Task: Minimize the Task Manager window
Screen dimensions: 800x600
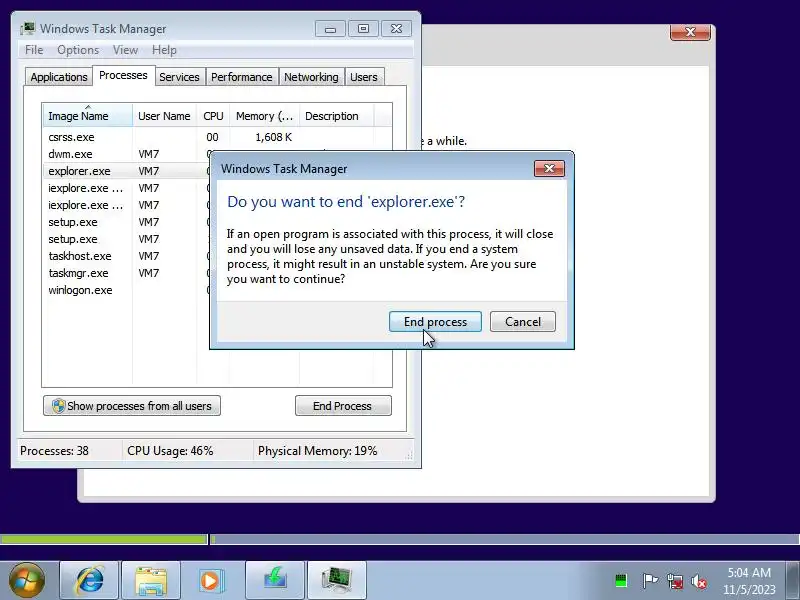Action: tap(330, 29)
